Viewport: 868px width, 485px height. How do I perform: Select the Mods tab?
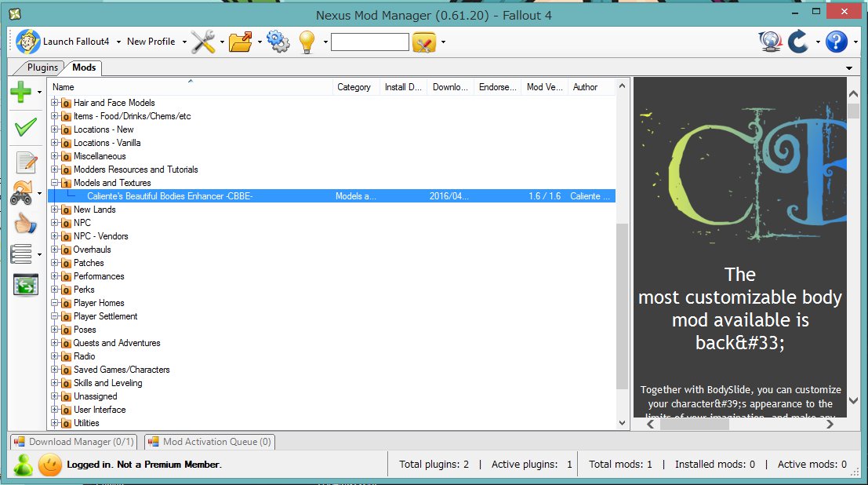tap(84, 67)
